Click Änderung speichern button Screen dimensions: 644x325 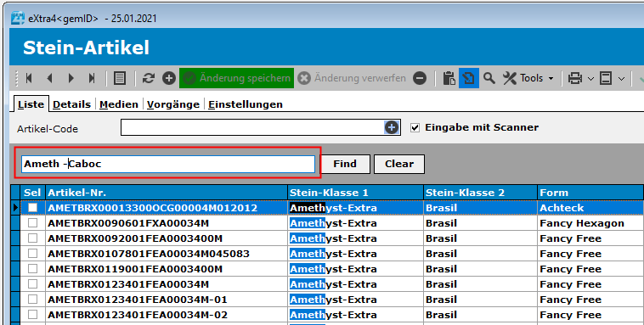click(x=236, y=78)
